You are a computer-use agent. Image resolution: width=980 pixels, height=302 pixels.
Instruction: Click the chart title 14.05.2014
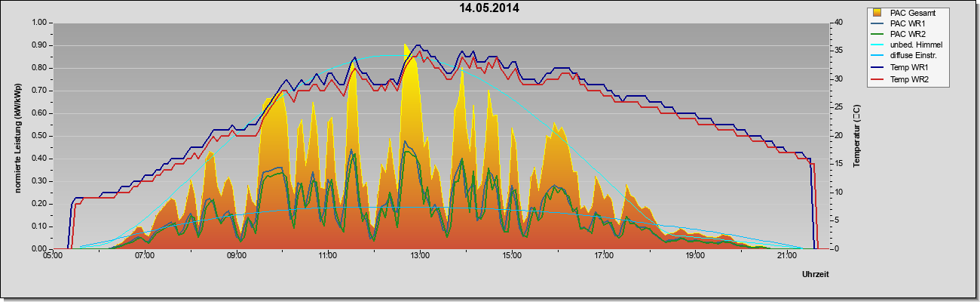pos(490,8)
